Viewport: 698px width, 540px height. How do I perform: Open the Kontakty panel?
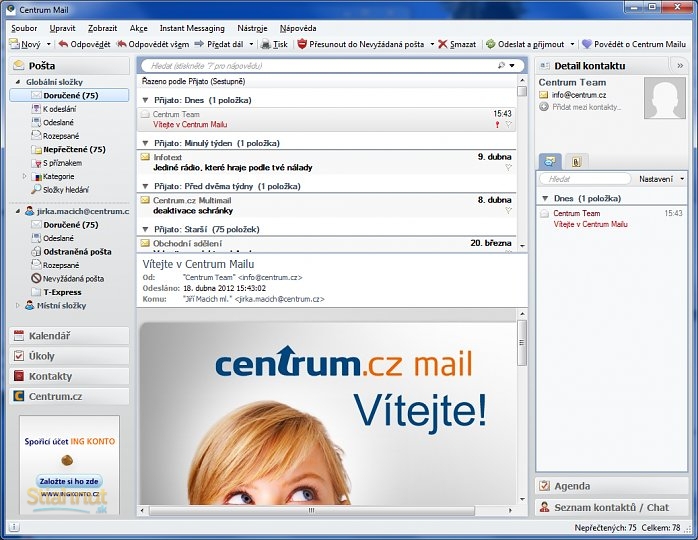point(69,376)
